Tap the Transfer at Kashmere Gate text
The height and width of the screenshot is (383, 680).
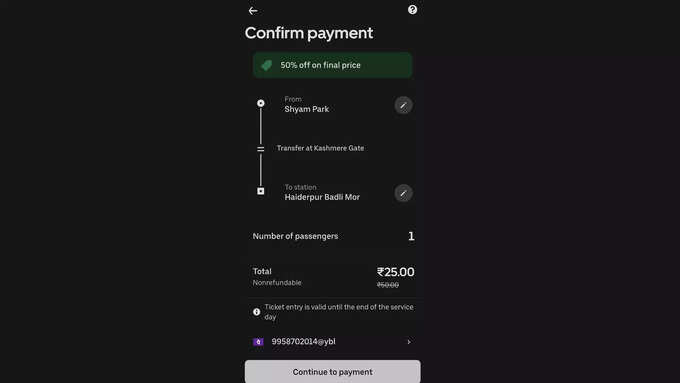pos(320,148)
